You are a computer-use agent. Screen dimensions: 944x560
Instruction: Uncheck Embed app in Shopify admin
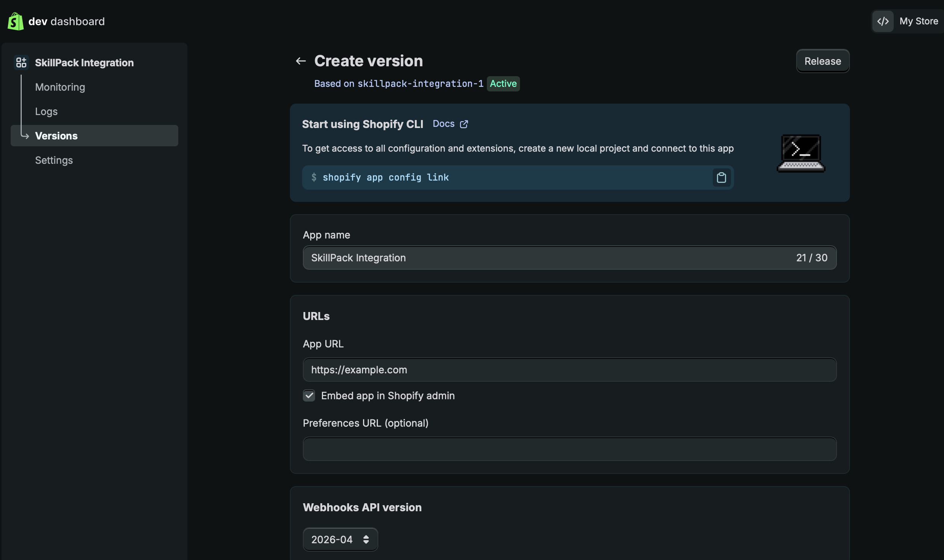point(309,395)
